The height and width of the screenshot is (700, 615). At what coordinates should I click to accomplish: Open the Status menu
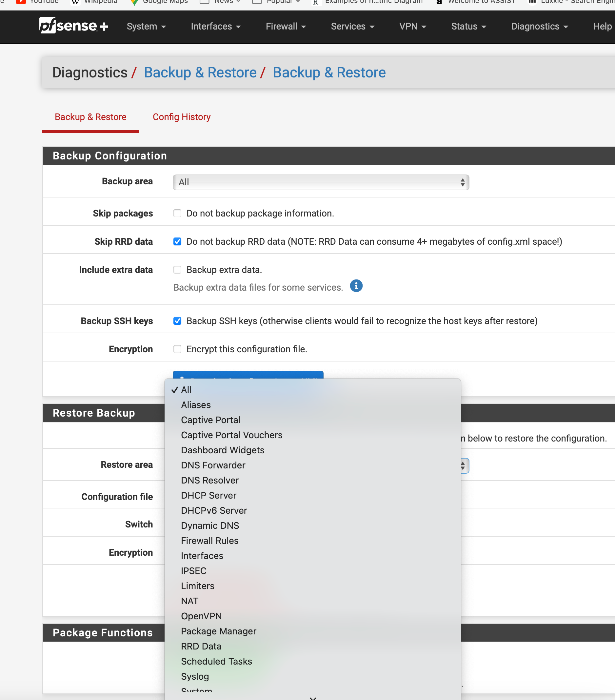pyautogui.click(x=468, y=26)
